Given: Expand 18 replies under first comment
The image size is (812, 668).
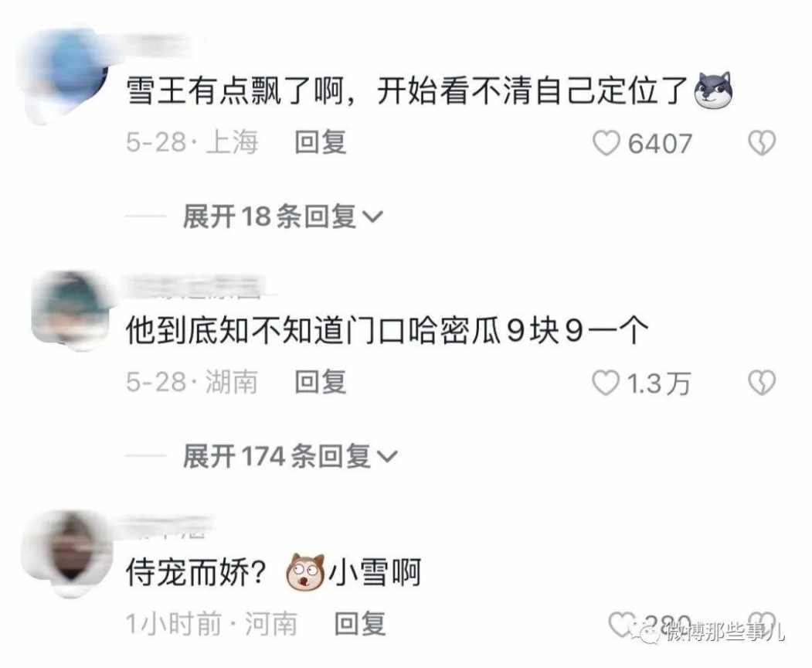Looking at the screenshot, I should (x=282, y=216).
